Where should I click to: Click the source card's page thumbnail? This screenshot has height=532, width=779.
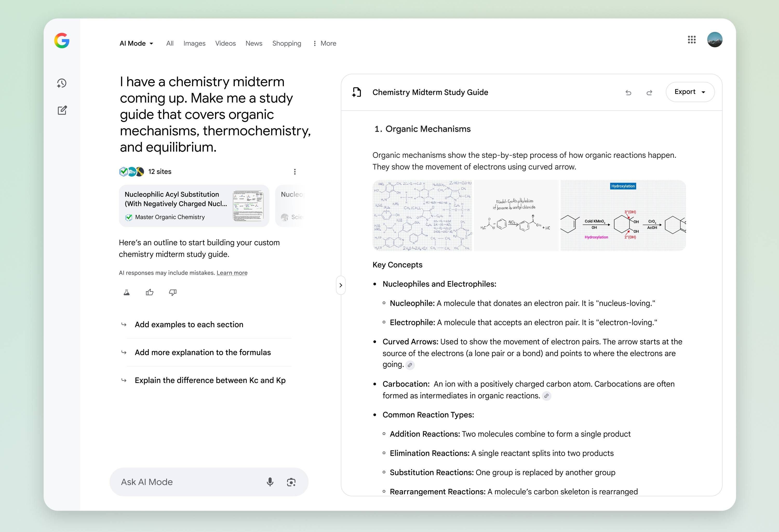point(249,205)
